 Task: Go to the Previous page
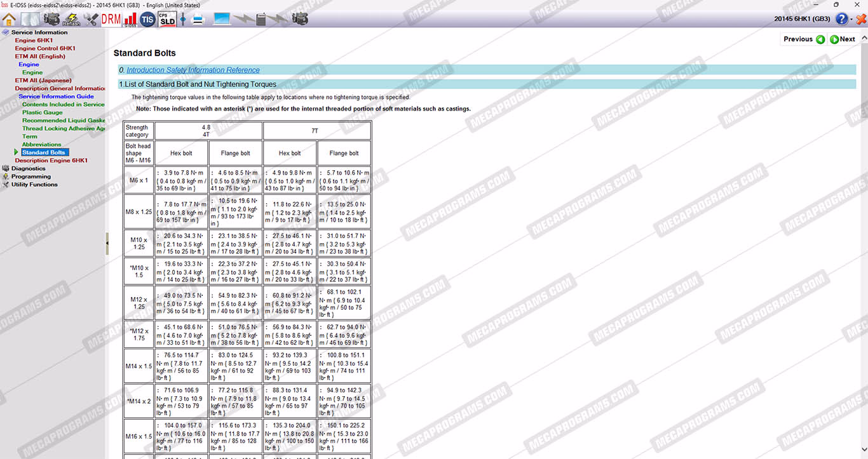(804, 39)
